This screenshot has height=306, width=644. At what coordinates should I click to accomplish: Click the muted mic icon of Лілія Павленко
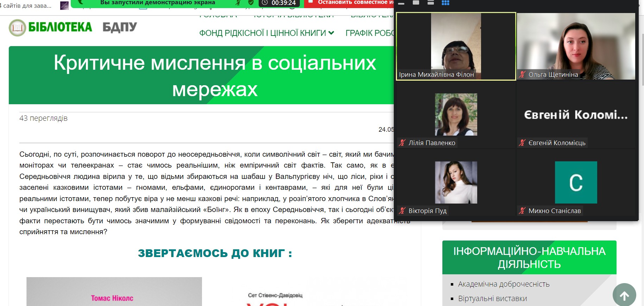(402, 143)
